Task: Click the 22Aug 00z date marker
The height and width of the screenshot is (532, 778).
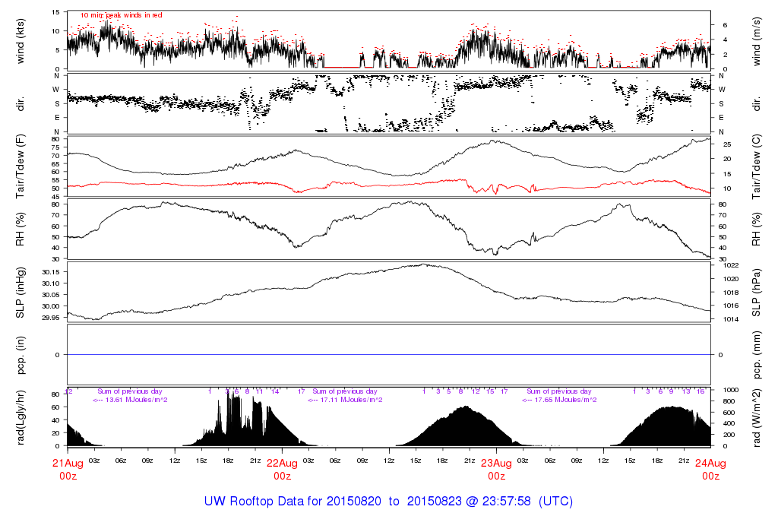Action: click(x=282, y=469)
